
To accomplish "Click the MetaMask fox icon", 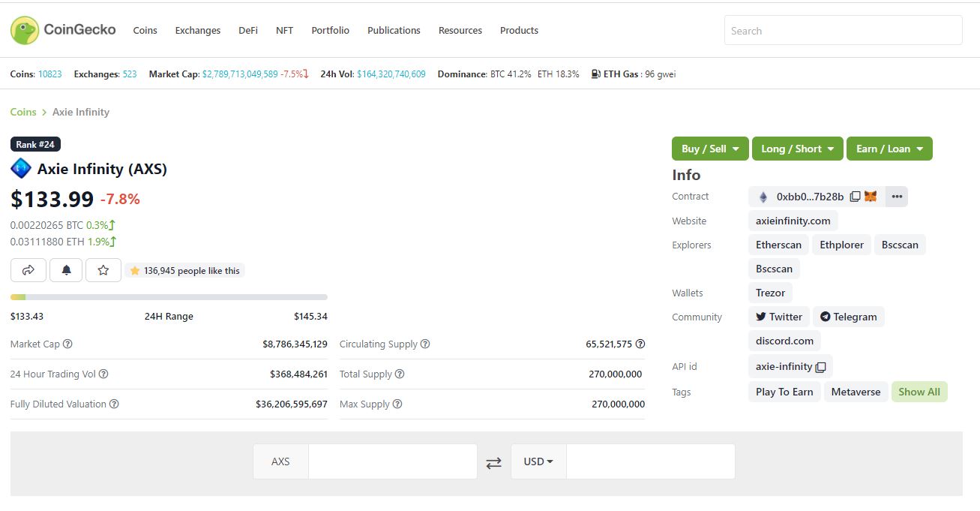I will (x=871, y=197).
